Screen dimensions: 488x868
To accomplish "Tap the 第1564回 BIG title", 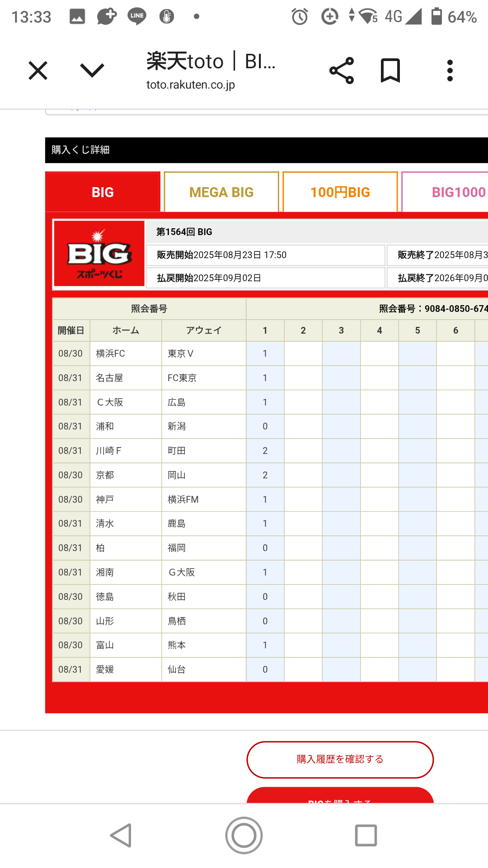I will click(184, 232).
